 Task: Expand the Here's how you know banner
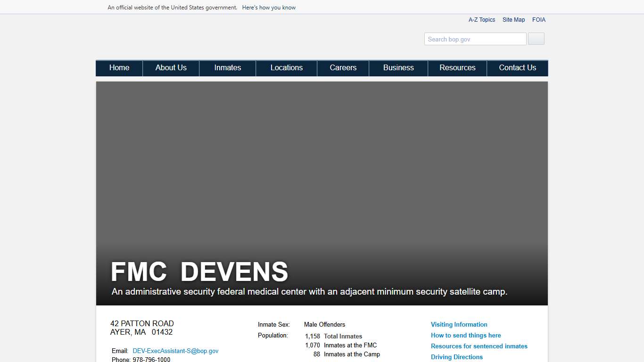click(x=269, y=7)
